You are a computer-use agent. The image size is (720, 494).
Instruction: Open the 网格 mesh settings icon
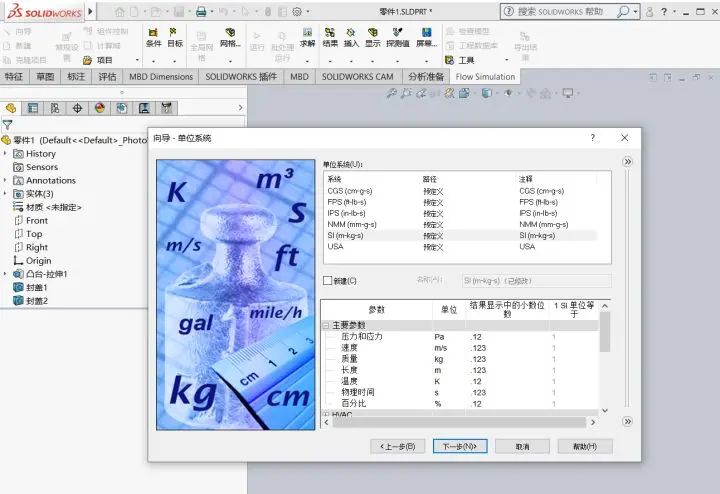tap(230, 37)
